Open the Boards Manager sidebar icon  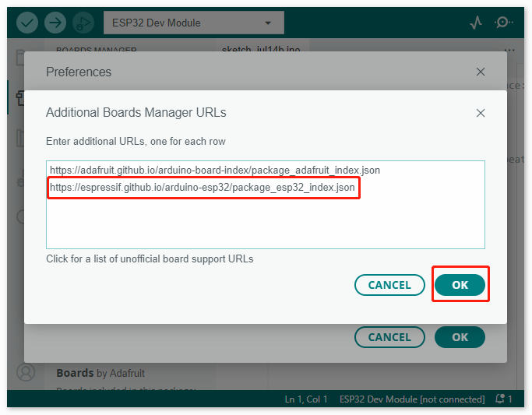[x=20, y=98]
